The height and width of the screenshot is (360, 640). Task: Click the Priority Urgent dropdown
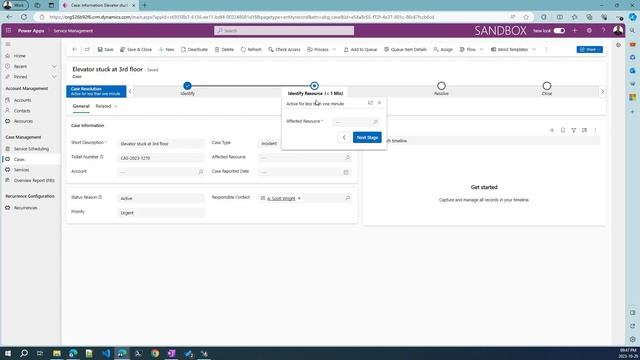pos(161,213)
